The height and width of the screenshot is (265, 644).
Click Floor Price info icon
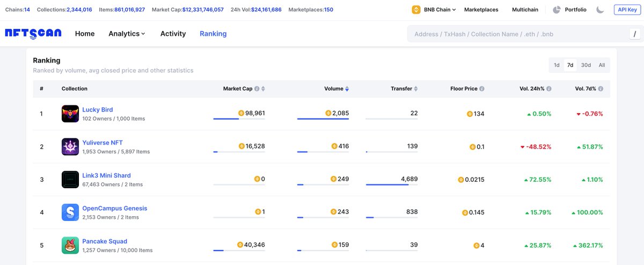click(482, 89)
